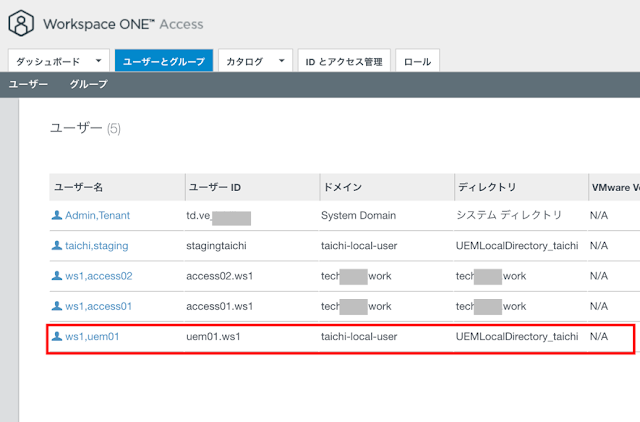Click the user icon beside ws1,access02
640x422 pixels.
click(57, 275)
